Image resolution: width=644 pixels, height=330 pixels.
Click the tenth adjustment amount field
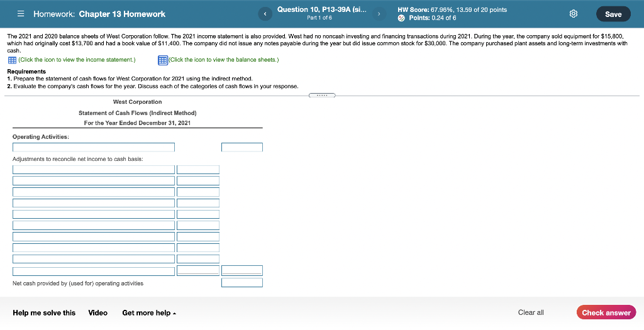click(x=198, y=270)
